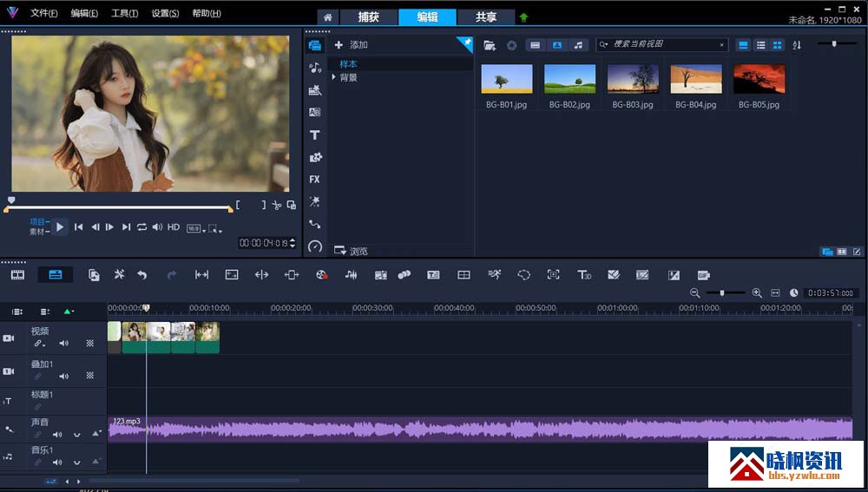The width and height of the screenshot is (868, 492).
Task: Open the Template library panel icon
Action: click(x=315, y=89)
